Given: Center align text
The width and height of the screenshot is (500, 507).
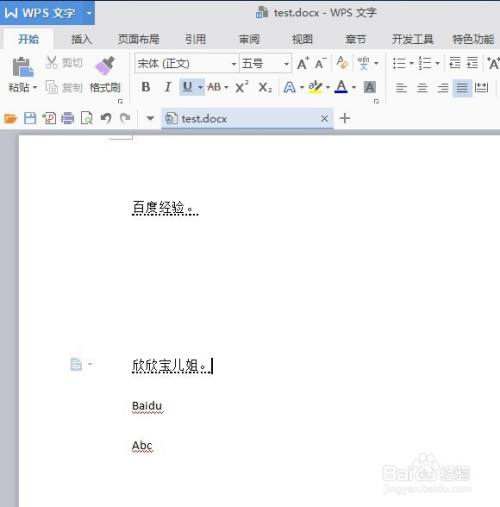Looking at the screenshot, I should (422, 88).
